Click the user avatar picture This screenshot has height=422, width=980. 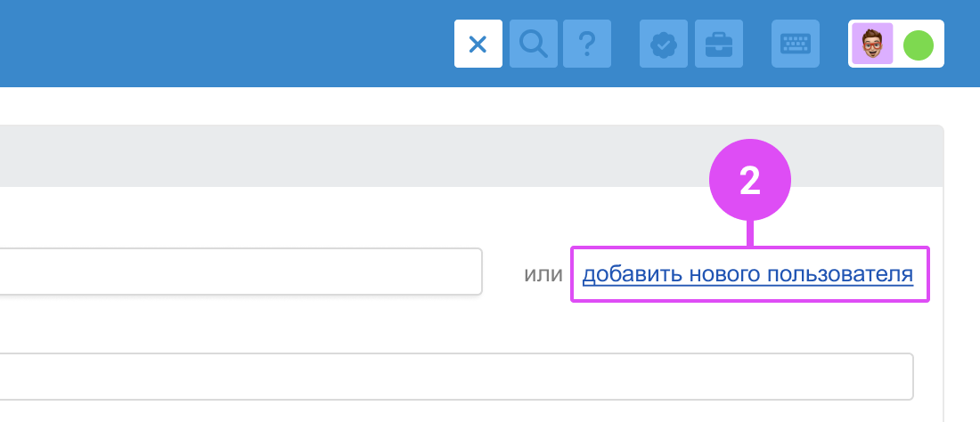[x=873, y=44]
